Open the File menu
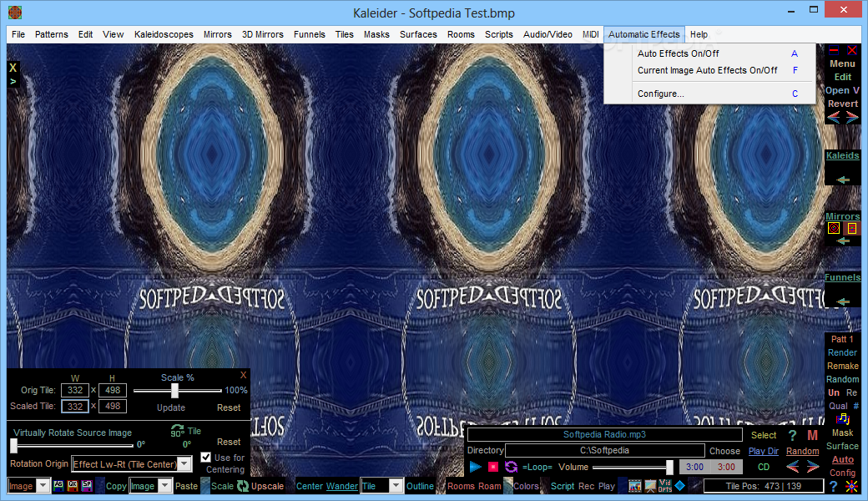Screen dimensions: 868x501 point(18,34)
